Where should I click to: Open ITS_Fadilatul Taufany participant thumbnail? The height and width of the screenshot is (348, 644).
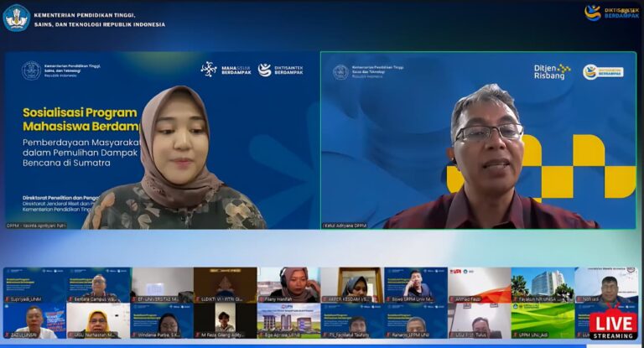point(352,321)
